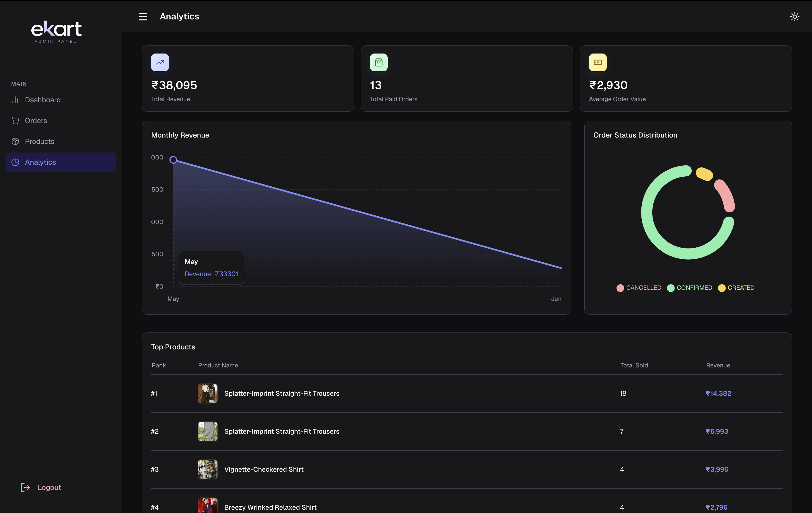Open Dashboard from the sidebar

(x=61, y=100)
